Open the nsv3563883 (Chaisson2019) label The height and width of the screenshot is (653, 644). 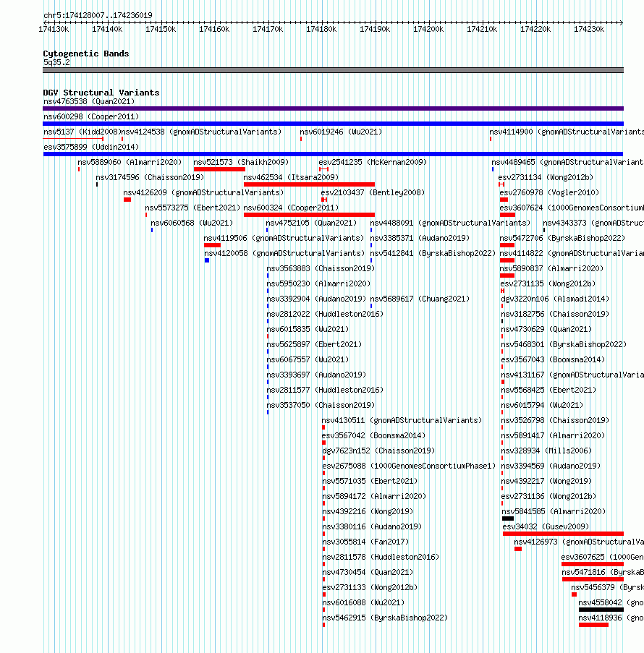321,268
